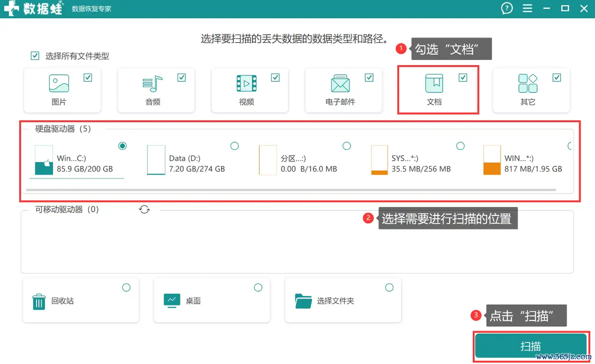Uncheck the 视频 checkbox
Viewport: 595px width, 364px height.
pos(275,77)
